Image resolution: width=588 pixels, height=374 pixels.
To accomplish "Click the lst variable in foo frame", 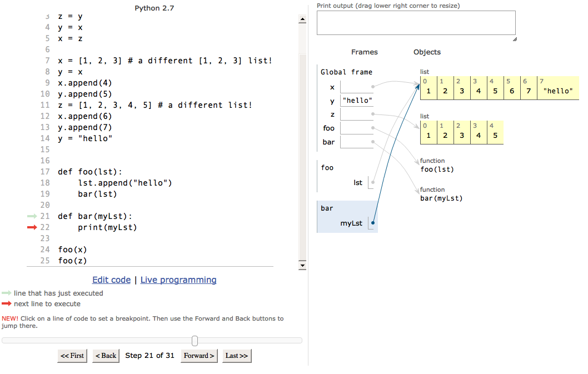I will pyautogui.click(x=358, y=183).
